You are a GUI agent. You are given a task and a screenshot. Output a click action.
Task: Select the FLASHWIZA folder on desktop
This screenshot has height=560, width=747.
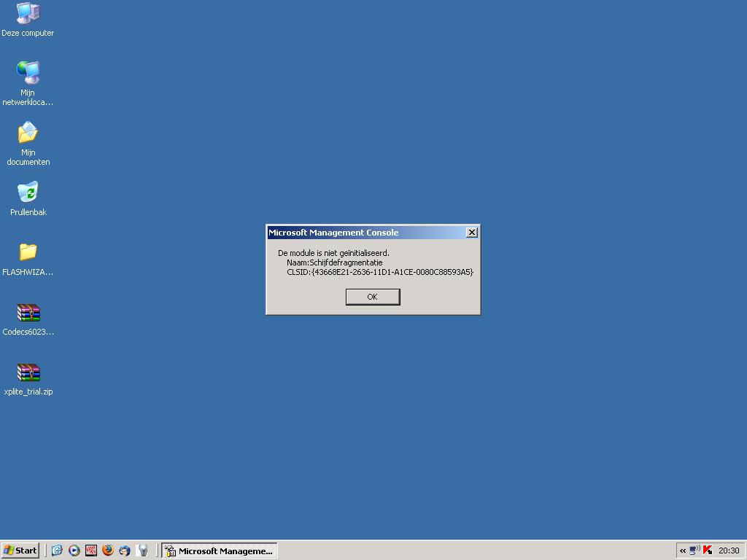point(28,259)
